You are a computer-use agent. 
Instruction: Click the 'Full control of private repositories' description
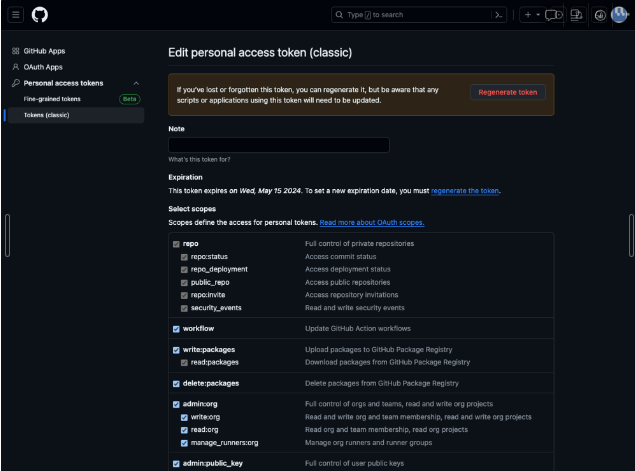(x=359, y=243)
